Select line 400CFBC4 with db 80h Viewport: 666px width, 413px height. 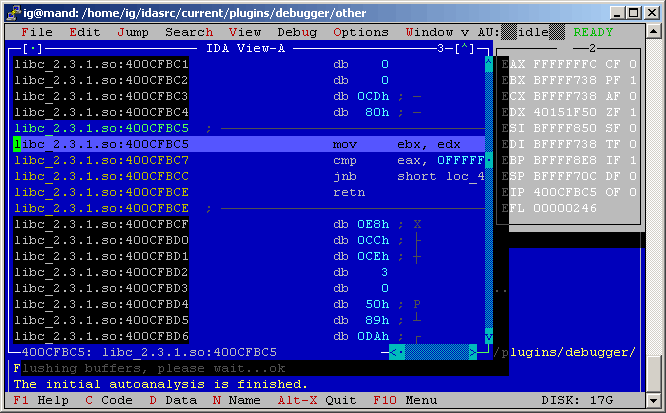(x=249, y=112)
